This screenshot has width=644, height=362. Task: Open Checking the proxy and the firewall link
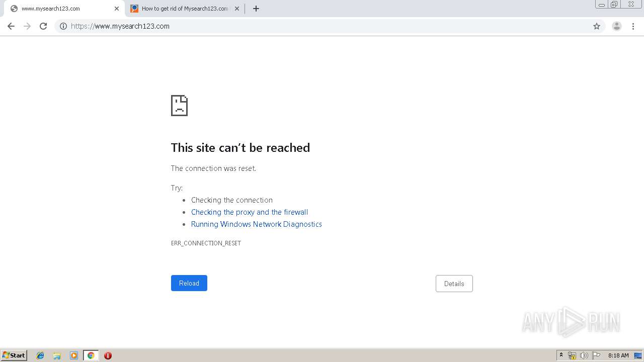pyautogui.click(x=250, y=212)
